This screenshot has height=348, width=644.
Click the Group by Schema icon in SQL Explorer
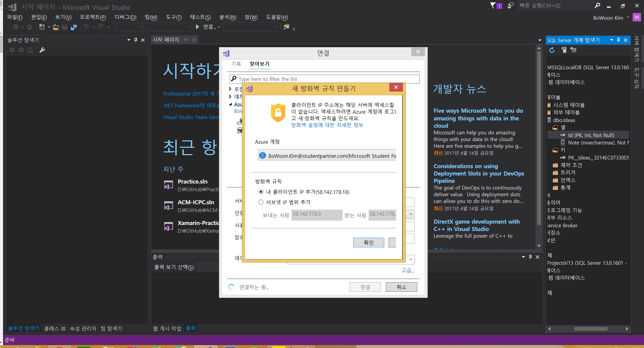[573, 50]
